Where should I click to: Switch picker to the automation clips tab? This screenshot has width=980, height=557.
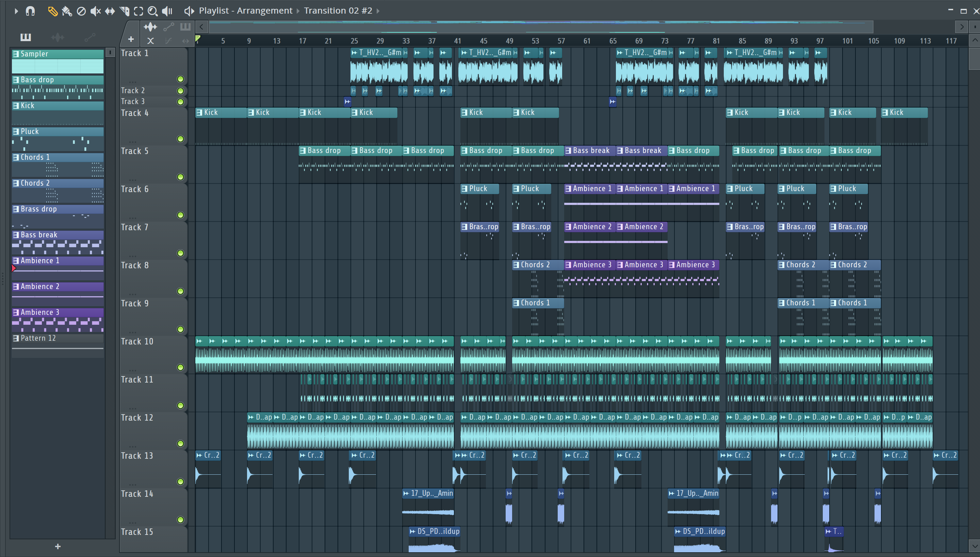(x=89, y=37)
